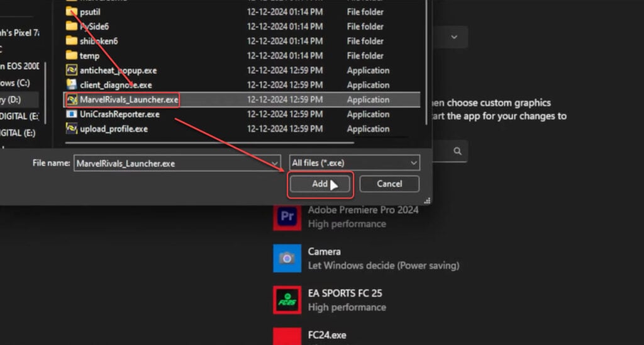Click the horizontal scrollbar of file list
Viewport: 644px width, 345px height.
click(209, 143)
